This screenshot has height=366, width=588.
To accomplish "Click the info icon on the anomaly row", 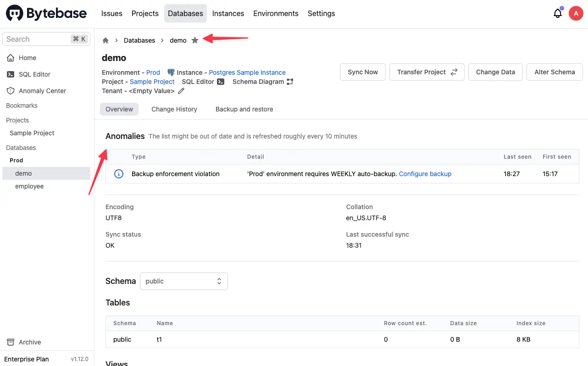I will pyautogui.click(x=118, y=174).
